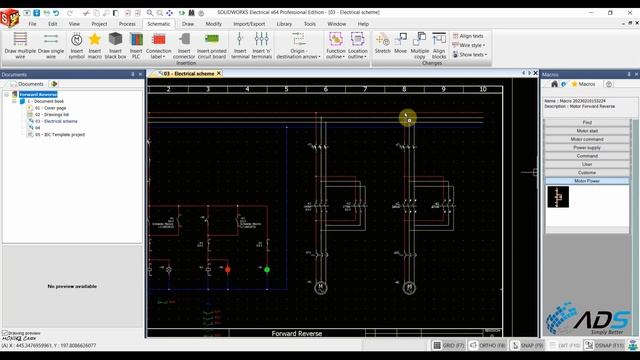Open the Location outline dropdown
This screenshot has width=640, height=360.
(x=358, y=45)
